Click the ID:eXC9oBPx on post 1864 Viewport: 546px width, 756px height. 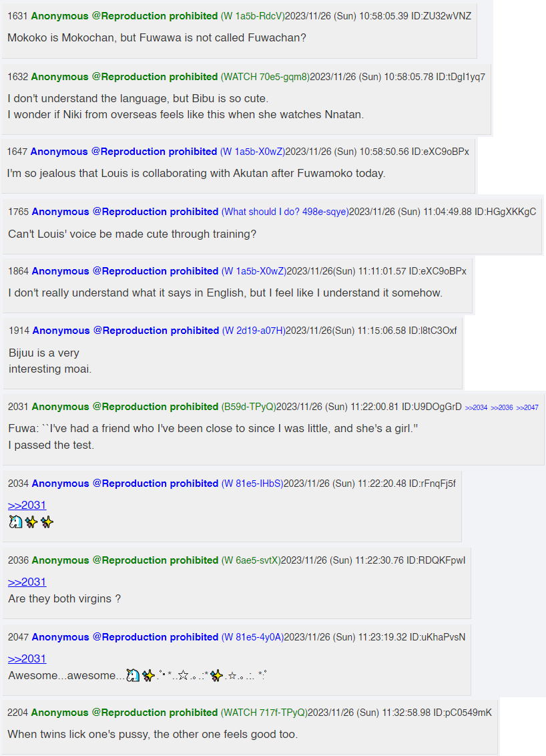coord(437,271)
